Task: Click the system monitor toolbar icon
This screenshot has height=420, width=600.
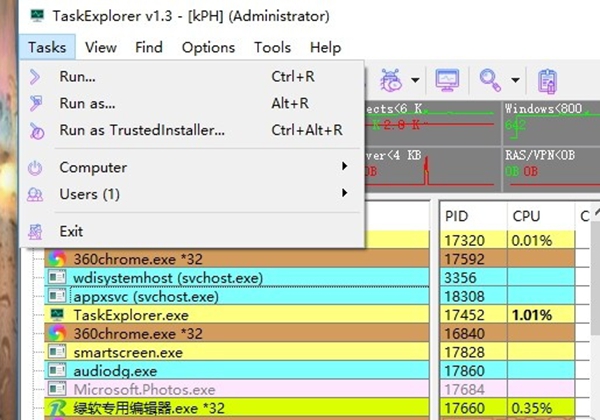Action: click(x=447, y=80)
